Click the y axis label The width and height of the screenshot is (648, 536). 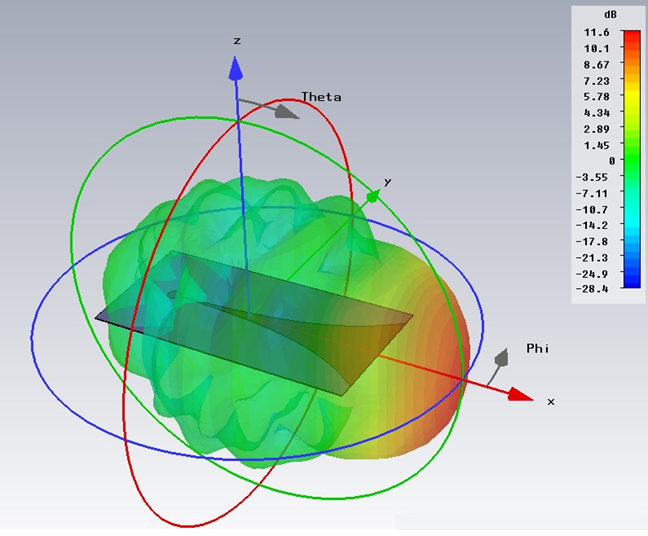coord(387,182)
